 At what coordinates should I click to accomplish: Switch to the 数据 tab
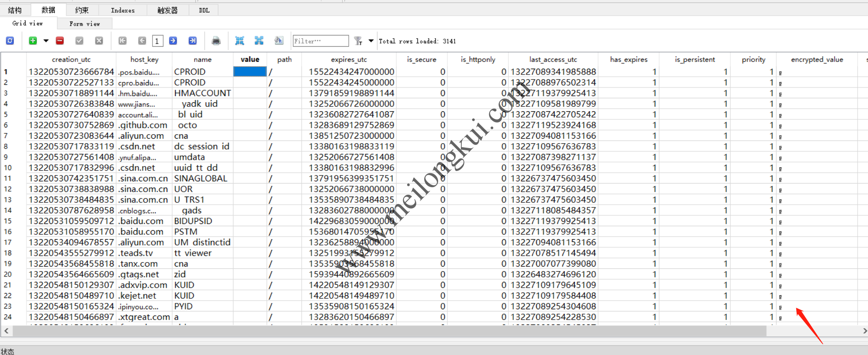tap(48, 10)
